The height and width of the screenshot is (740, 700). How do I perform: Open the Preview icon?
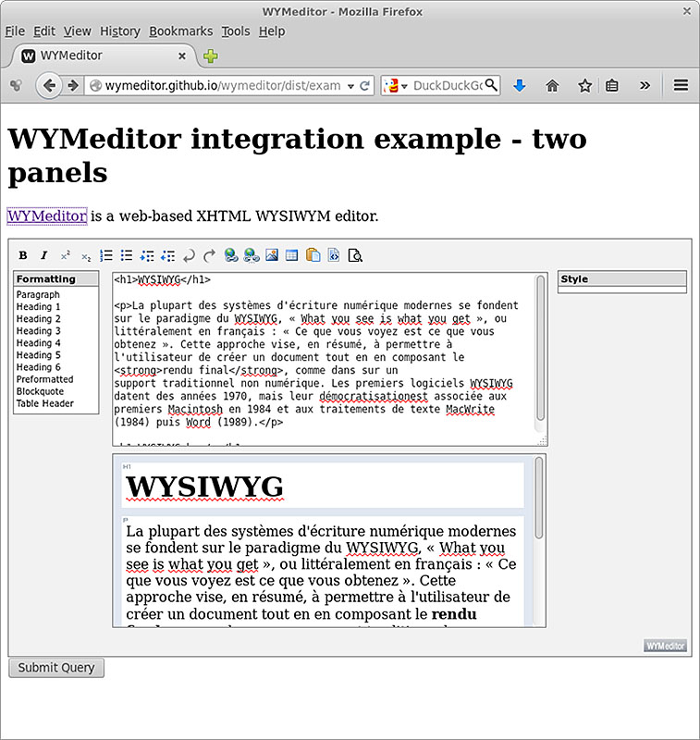(x=355, y=255)
